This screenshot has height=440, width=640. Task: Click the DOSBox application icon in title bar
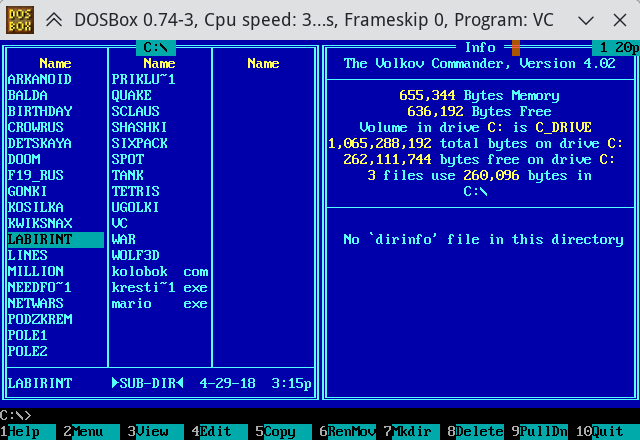20,20
